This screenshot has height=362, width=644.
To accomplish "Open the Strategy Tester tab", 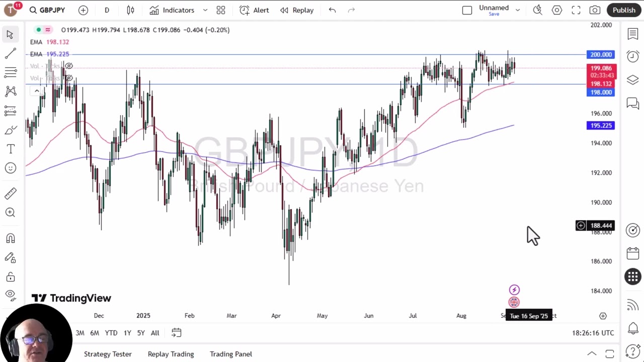I will click(x=108, y=354).
